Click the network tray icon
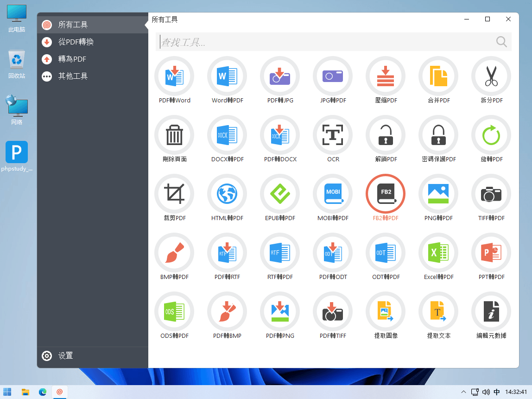532x399 pixels. coord(475,392)
